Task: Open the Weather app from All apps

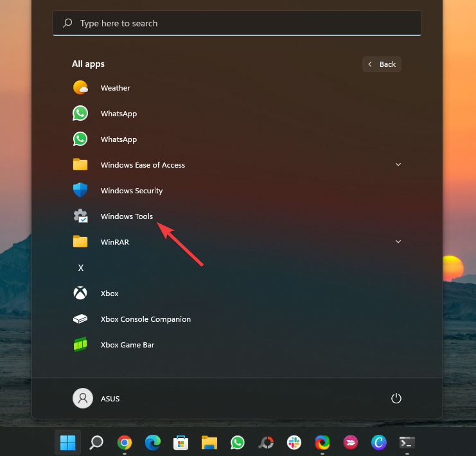Action: (237, 88)
